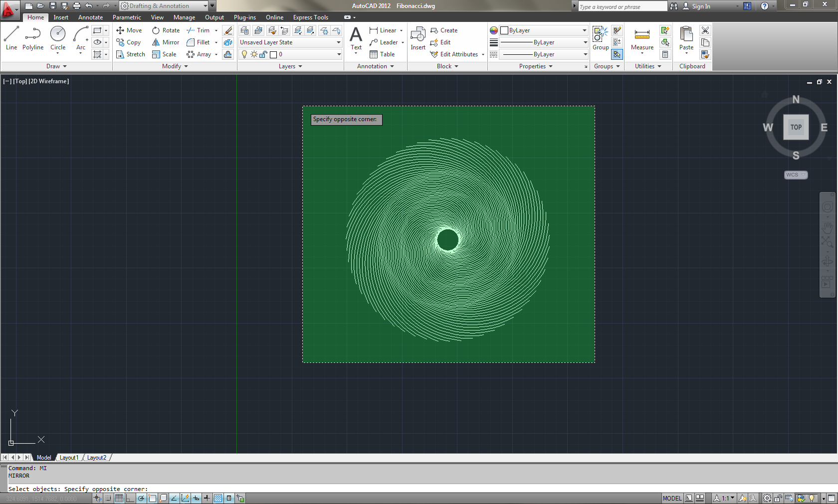838x504 pixels.
Task: Expand the Annotation panel
Action: (x=376, y=66)
